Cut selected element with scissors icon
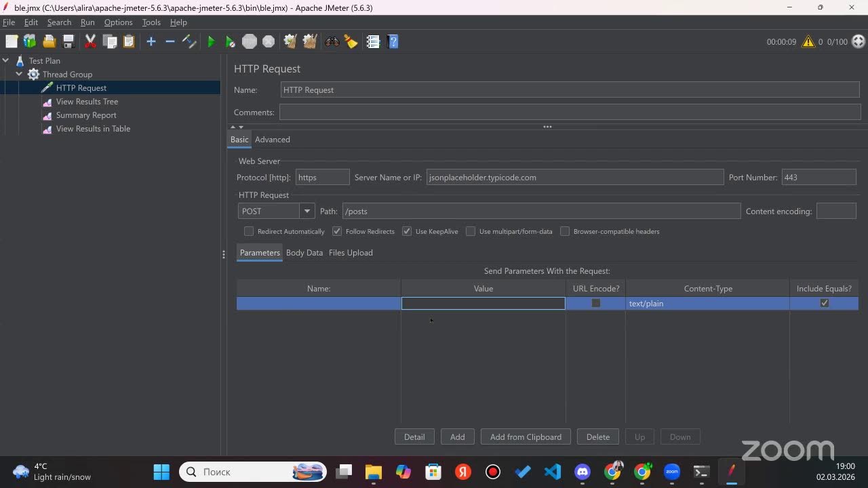868x488 pixels. point(90,41)
